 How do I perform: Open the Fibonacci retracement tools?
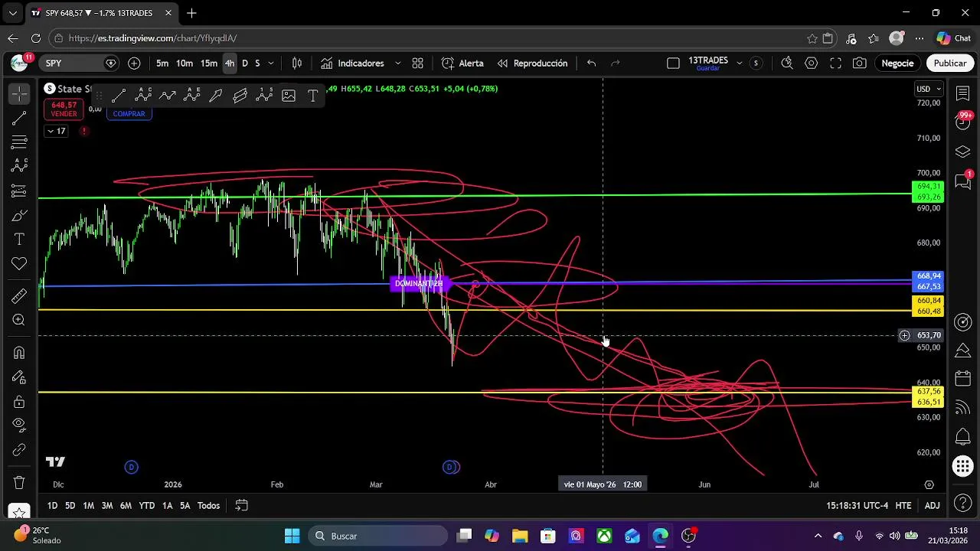[x=19, y=142]
